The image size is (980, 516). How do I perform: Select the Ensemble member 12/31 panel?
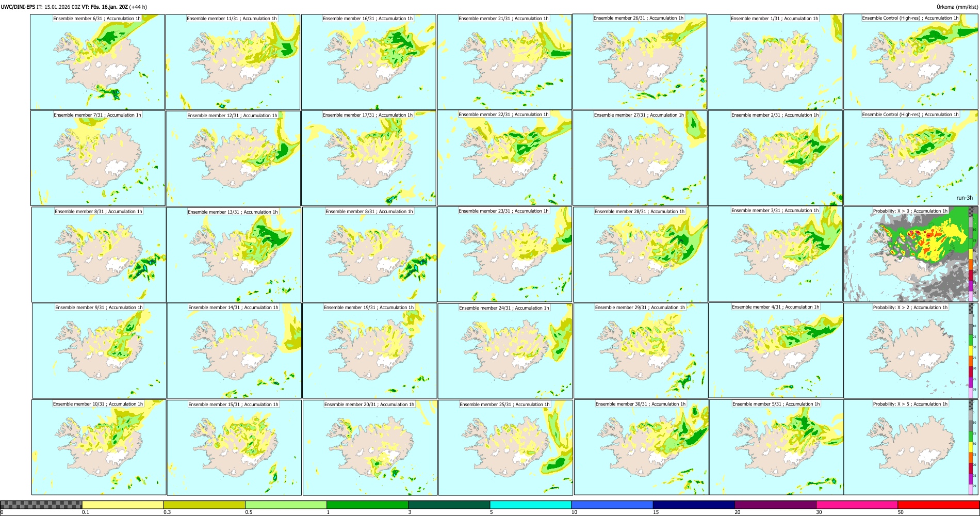tap(233, 158)
